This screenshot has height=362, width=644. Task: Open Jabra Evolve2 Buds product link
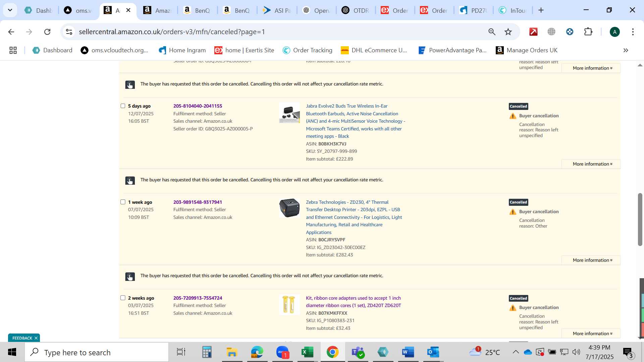(356, 121)
